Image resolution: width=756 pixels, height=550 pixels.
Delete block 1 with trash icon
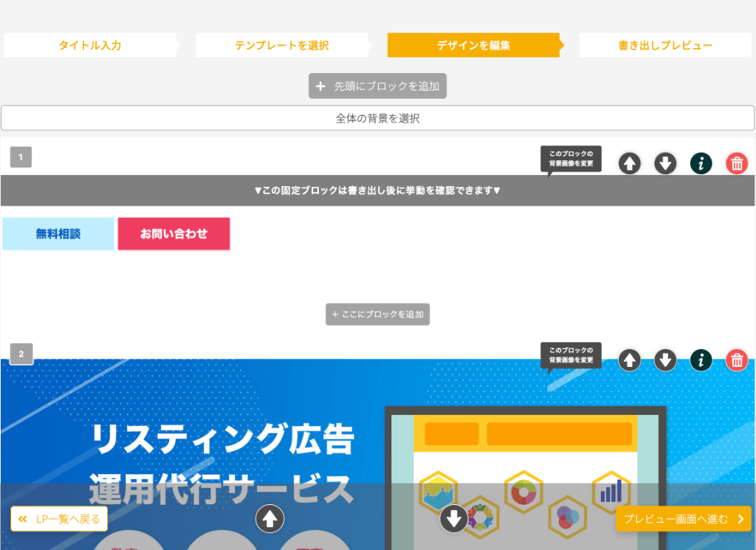(x=737, y=163)
